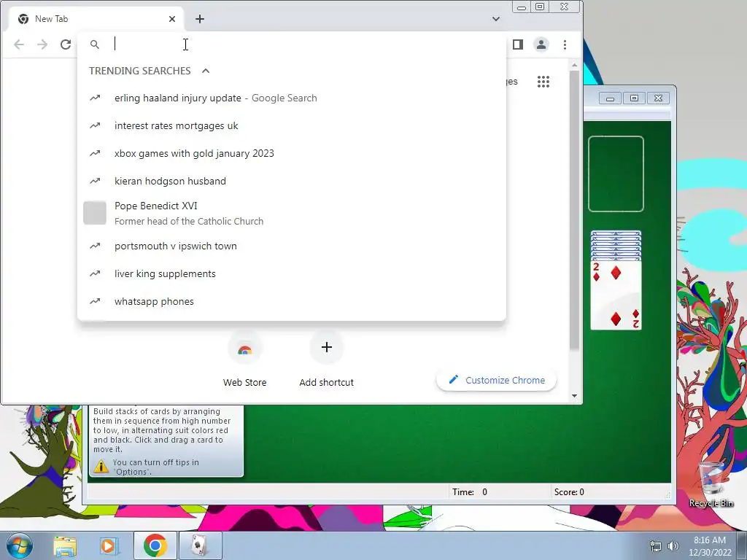Open a new tab with the plus button
This screenshot has height=560, width=747.
[x=200, y=19]
